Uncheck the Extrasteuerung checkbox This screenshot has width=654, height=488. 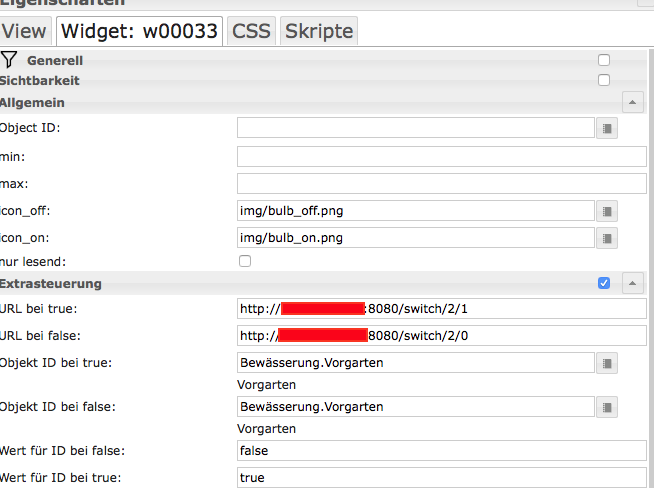604,283
